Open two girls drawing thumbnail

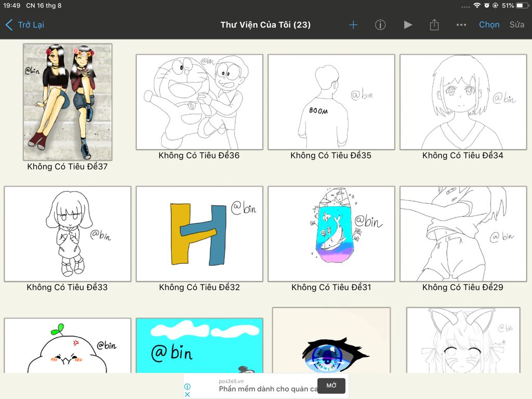tap(68, 102)
